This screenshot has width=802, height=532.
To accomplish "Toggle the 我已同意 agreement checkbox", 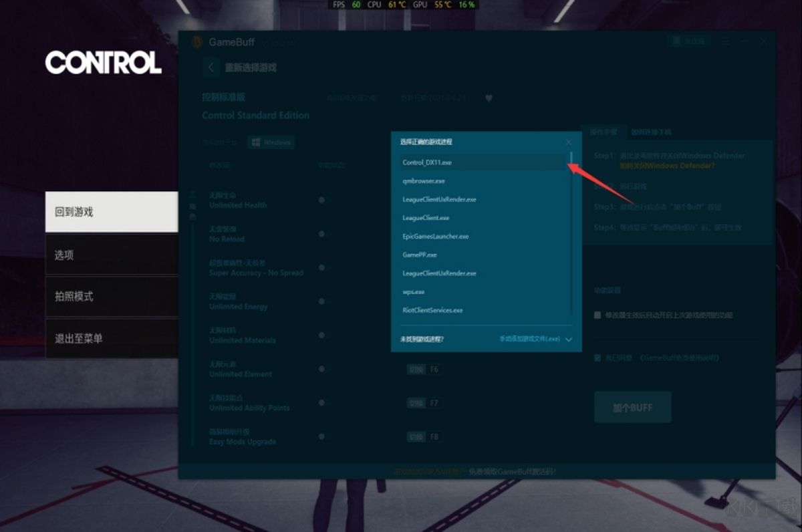I will point(597,358).
